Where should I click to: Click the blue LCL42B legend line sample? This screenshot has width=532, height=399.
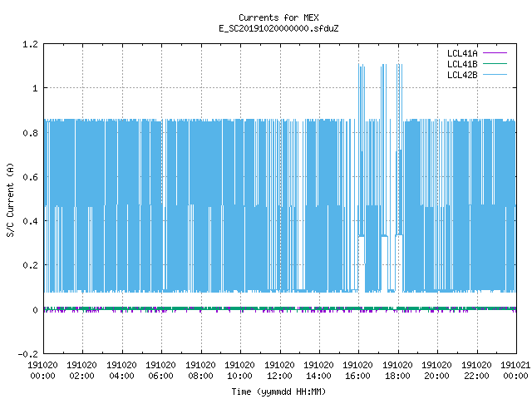(495, 74)
